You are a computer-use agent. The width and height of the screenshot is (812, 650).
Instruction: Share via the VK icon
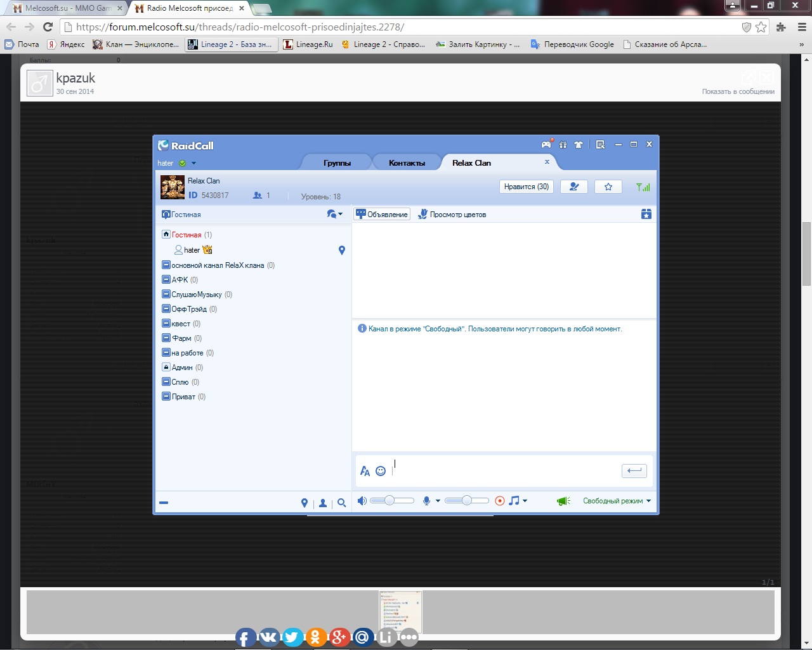269,637
